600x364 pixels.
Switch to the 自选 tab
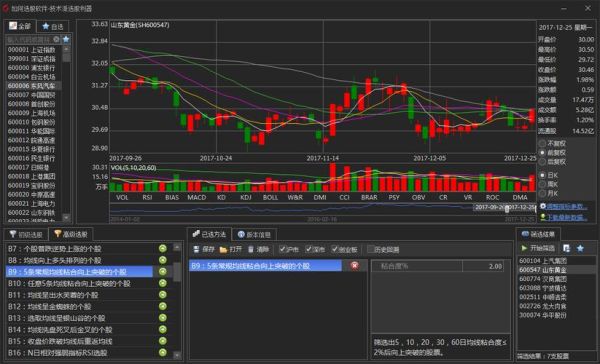coord(53,26)
